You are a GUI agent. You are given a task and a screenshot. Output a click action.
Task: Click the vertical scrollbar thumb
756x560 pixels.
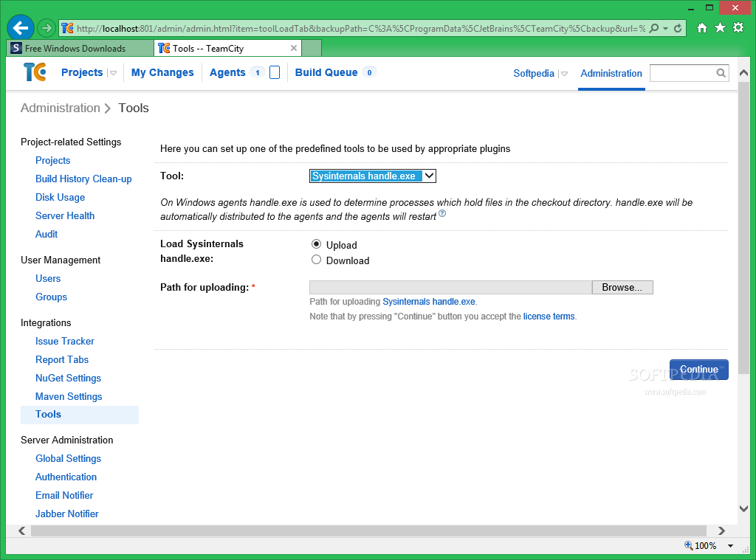tap(744, 227)
